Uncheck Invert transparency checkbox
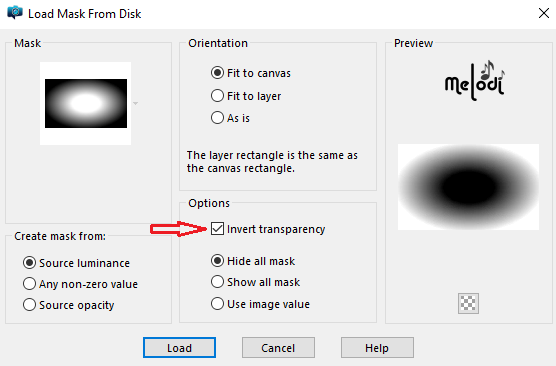Viewport: 556px width, 366px height. click(x=217, y=229)
